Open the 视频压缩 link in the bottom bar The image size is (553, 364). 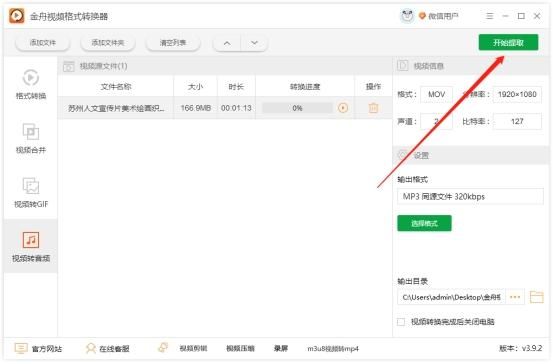(240, 348)
